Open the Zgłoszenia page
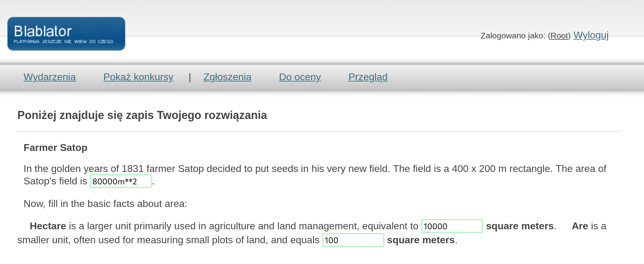This screenshot has height=264, width=644. pos(227,77)
